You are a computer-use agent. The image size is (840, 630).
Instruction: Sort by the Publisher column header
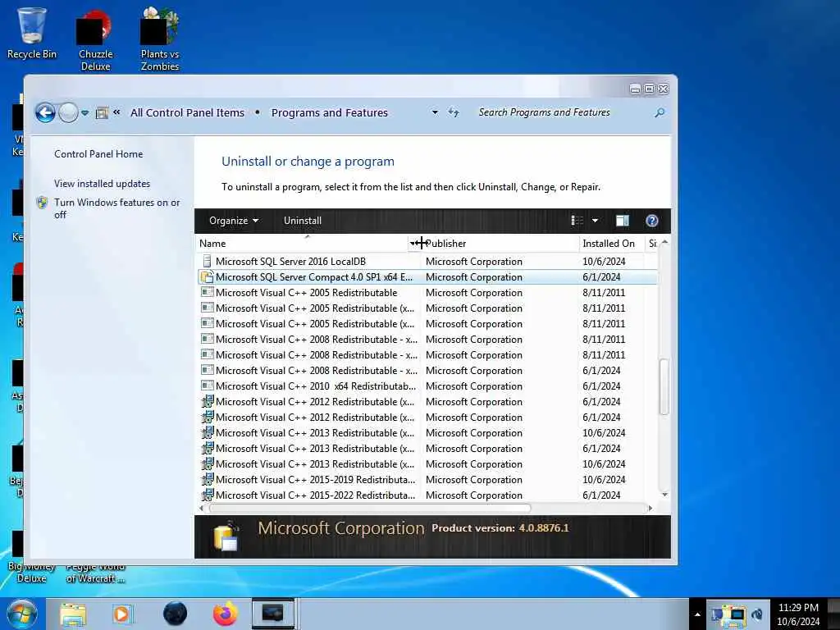501,244
